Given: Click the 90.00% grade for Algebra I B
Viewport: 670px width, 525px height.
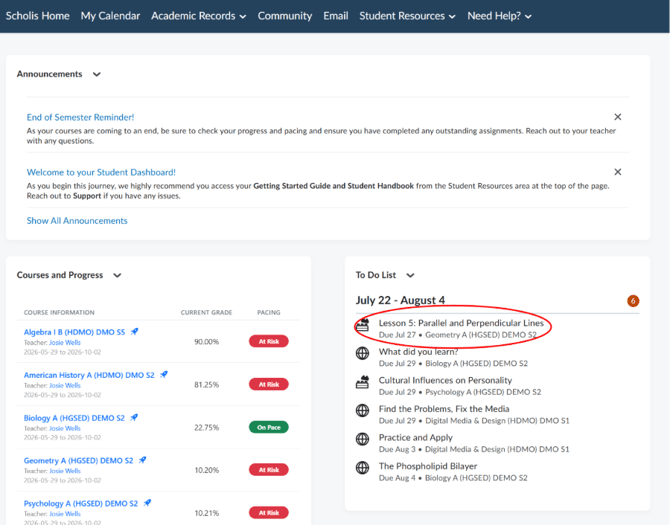Looking at the screenshot, I should pos(206,342).
